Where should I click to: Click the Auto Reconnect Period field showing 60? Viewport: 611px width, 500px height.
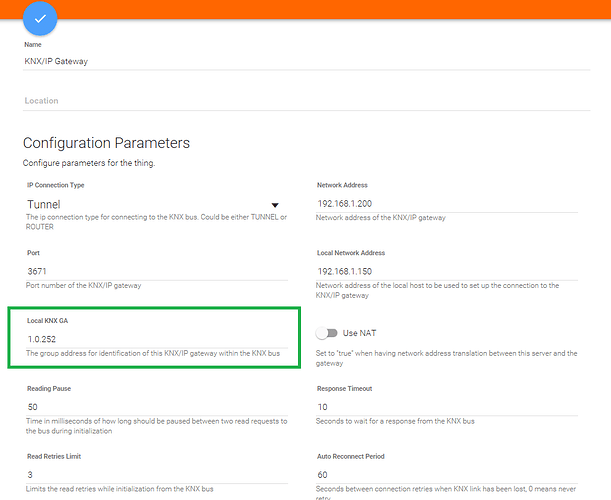pos(450,475)
